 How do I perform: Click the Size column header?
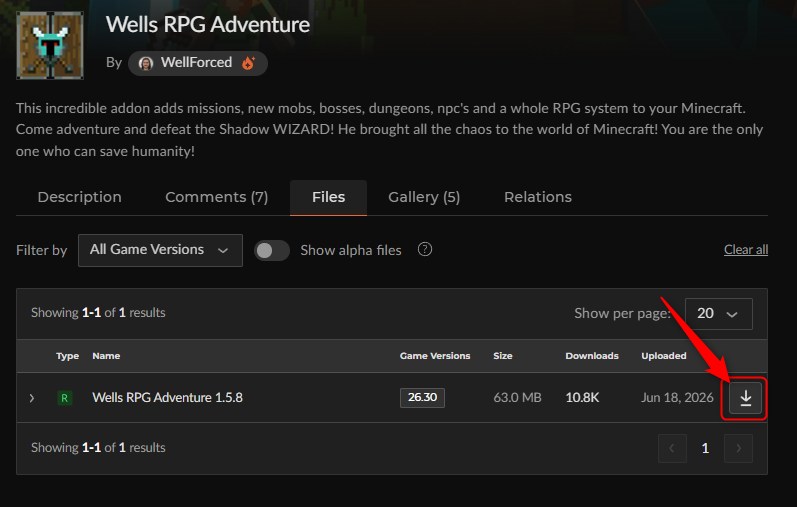[x=503, y=356]
